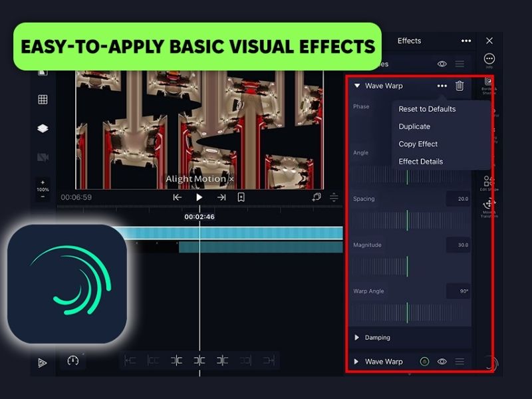Select the light blue layer clip in timeline
The image size is (532, 399).
[x=234, y=233]
